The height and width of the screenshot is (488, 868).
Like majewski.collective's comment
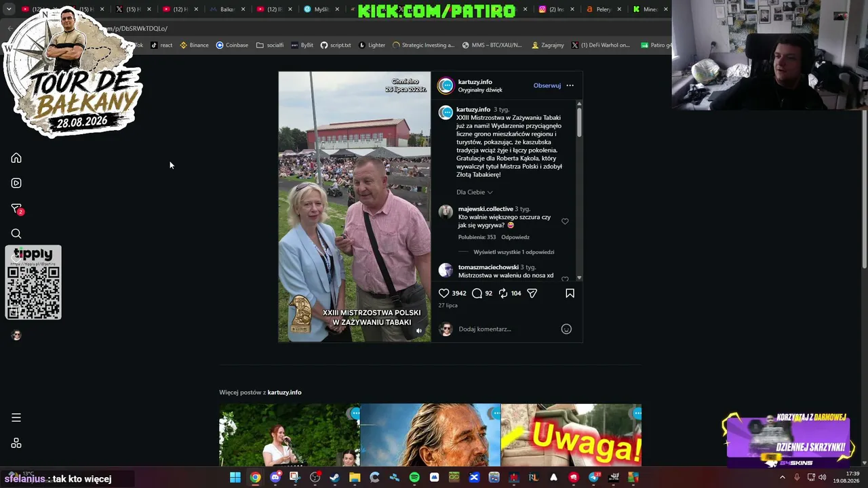(565, 221)
